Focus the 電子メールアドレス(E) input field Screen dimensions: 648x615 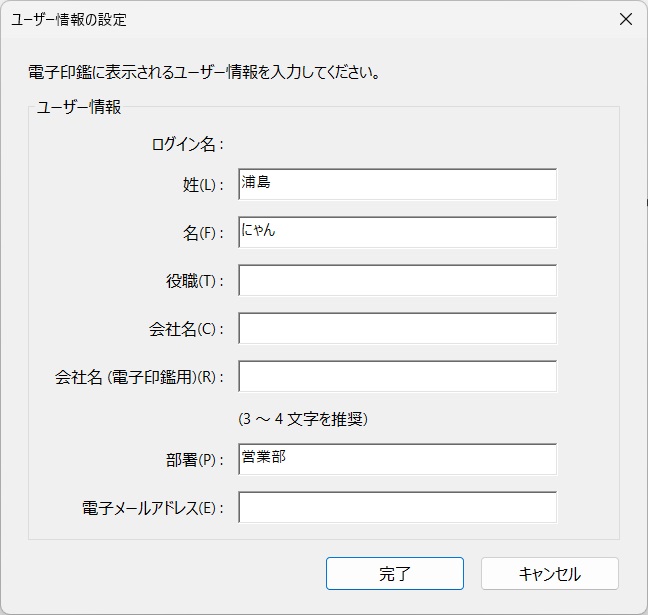[x=397, y=508]
